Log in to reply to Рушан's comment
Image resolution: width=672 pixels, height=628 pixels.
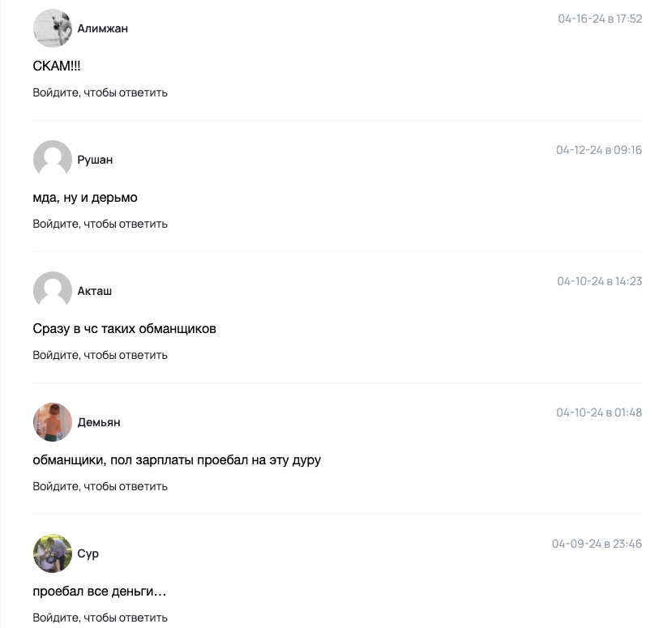100,224
